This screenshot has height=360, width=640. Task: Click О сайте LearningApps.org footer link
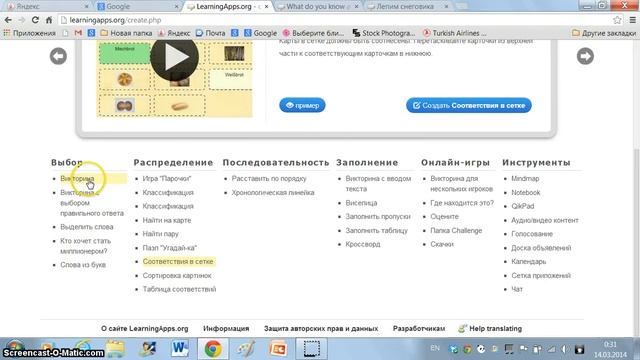coord(145,329)
